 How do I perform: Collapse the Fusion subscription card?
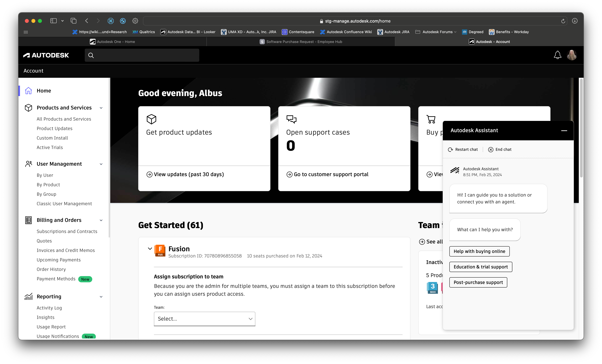point(150,249)
